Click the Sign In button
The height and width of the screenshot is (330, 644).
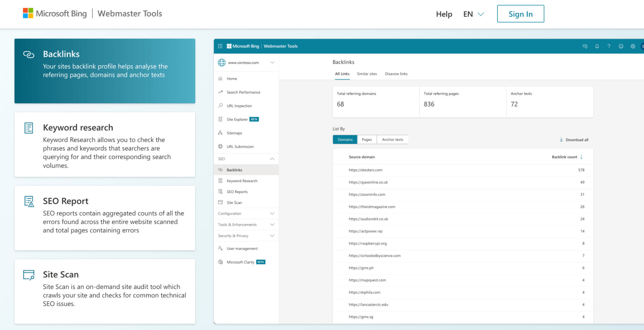[520, 14]
